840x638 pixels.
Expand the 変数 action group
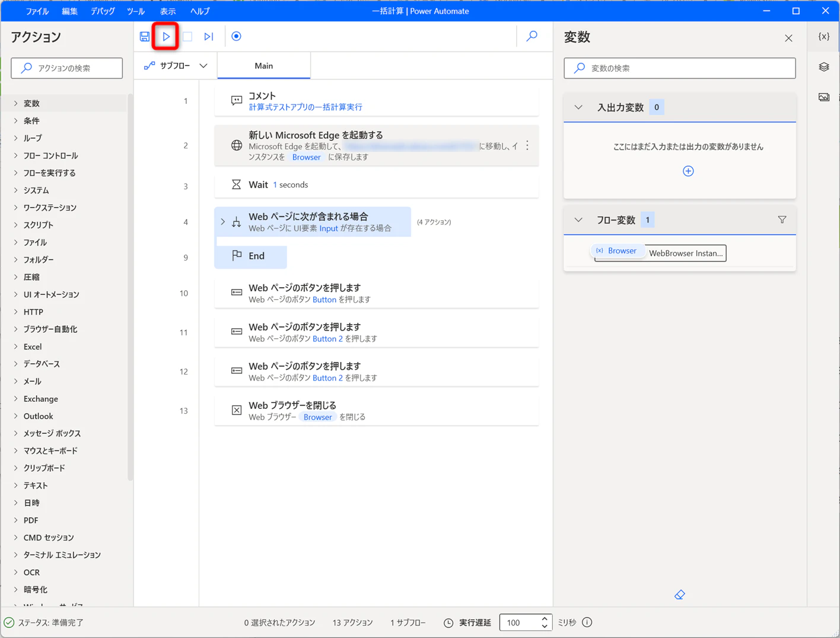(x=16, y=103)
